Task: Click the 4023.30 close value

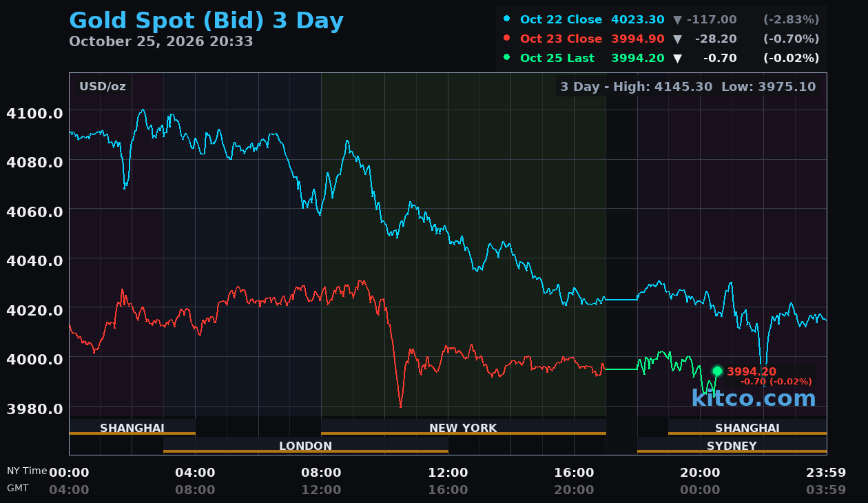Action: coord(638,19)
